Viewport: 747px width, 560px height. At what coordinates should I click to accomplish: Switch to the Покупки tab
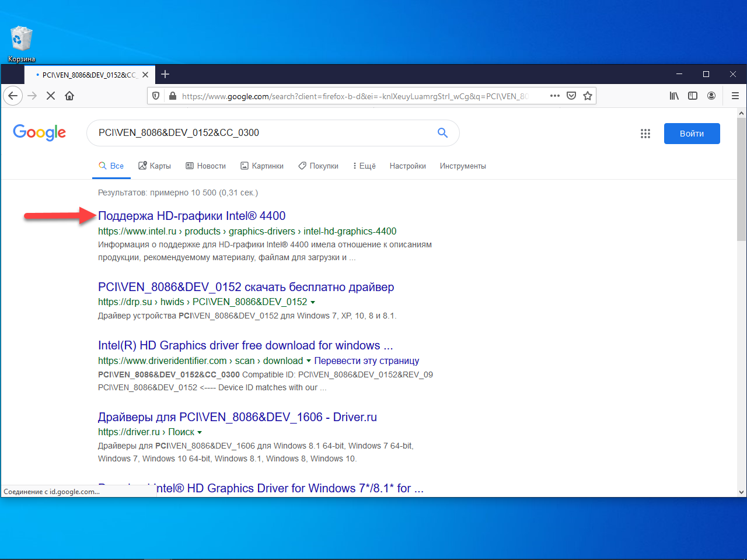click(318, 166)
